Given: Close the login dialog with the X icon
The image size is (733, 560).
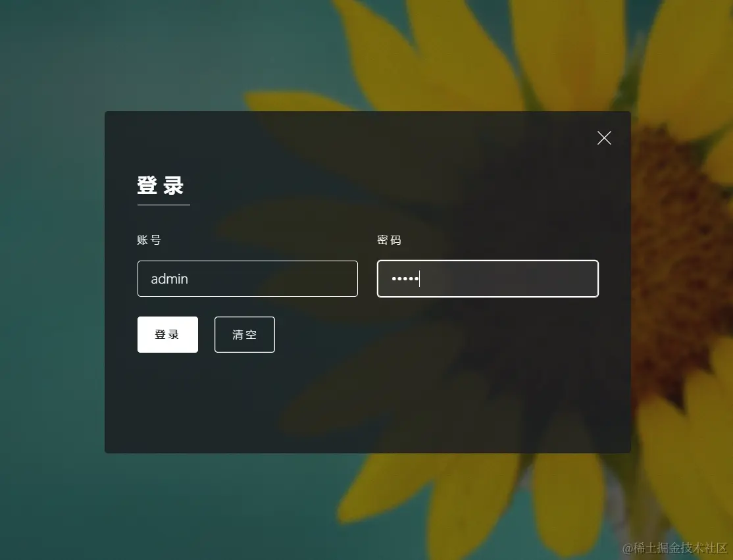Looking at the screenshot, I should tap(604, 138).
